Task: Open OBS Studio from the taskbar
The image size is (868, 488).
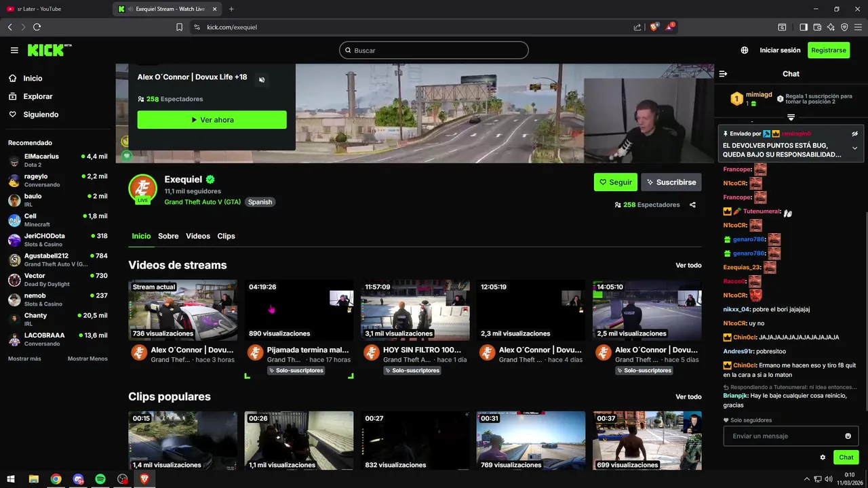Action: pos(122,479)
